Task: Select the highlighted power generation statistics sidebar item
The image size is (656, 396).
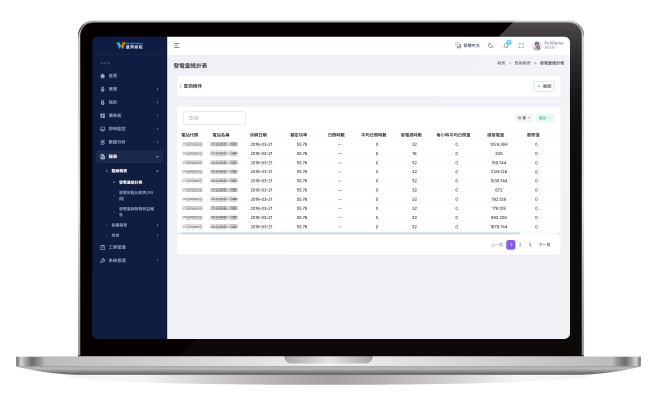Action: coord(130,182)
